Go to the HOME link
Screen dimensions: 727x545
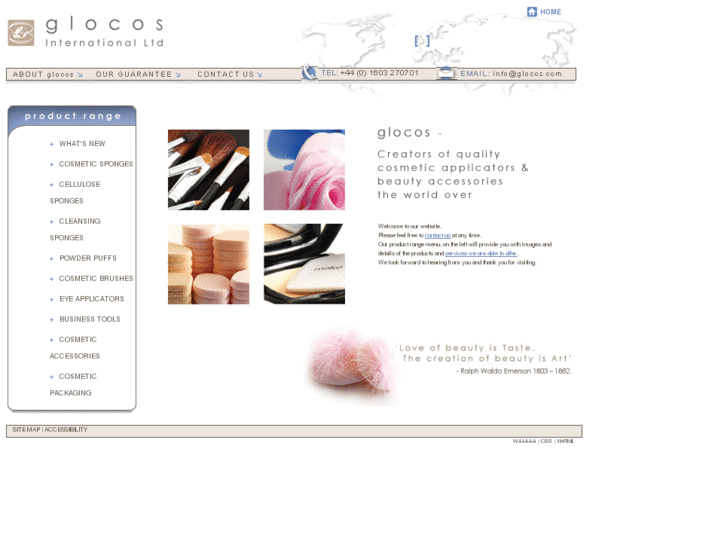coord(550,12)
